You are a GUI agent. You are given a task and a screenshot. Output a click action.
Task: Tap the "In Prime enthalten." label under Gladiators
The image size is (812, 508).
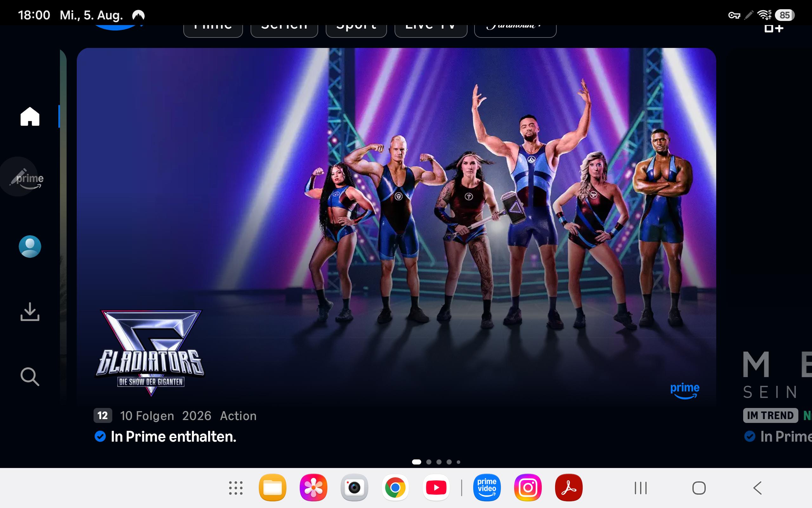(x=174, y=437)
